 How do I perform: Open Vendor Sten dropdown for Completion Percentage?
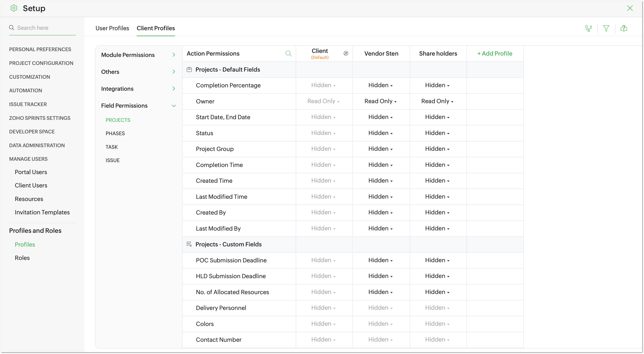[x=381, y=85]
